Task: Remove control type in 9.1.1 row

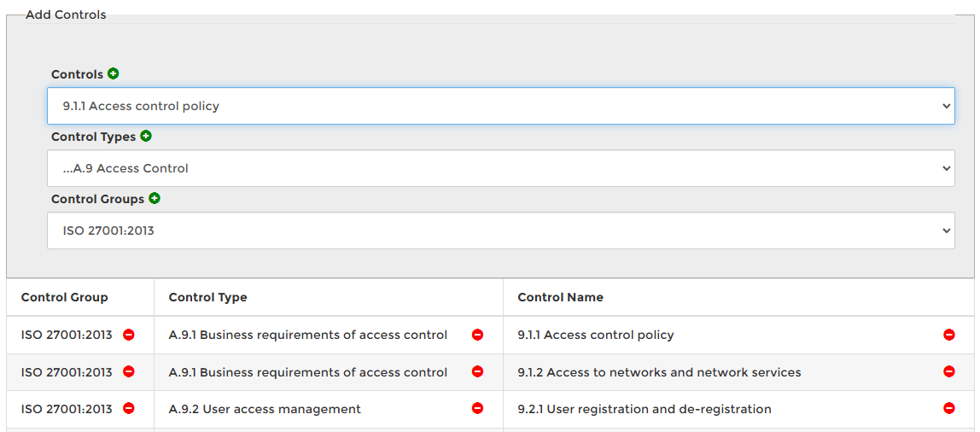Action: (x=478, y=335)
